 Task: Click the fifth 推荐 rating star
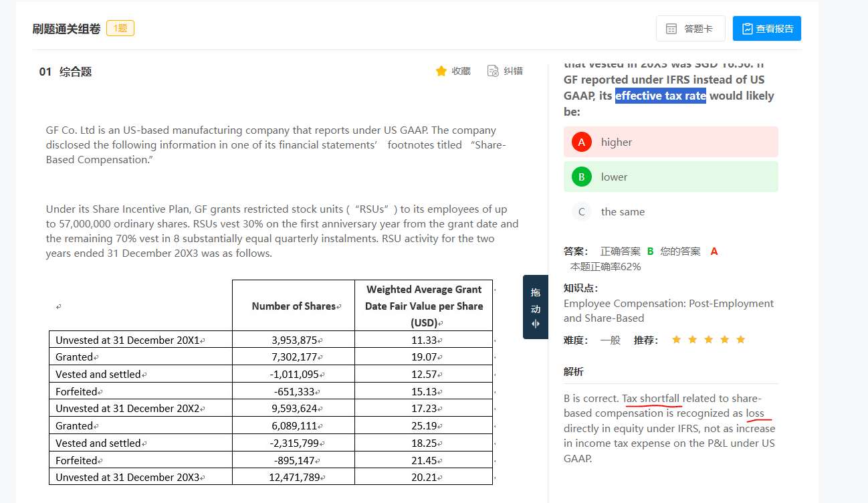[x=740, y=340]
